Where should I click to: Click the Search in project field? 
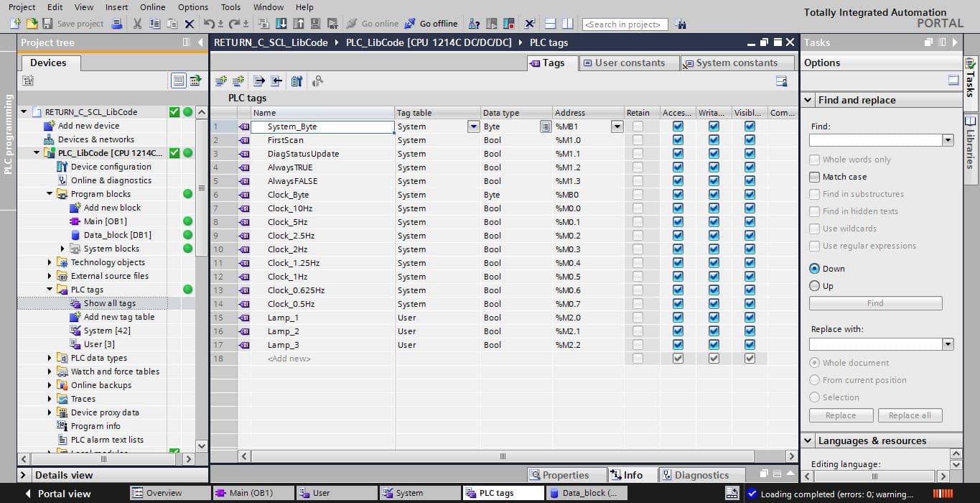625,24
